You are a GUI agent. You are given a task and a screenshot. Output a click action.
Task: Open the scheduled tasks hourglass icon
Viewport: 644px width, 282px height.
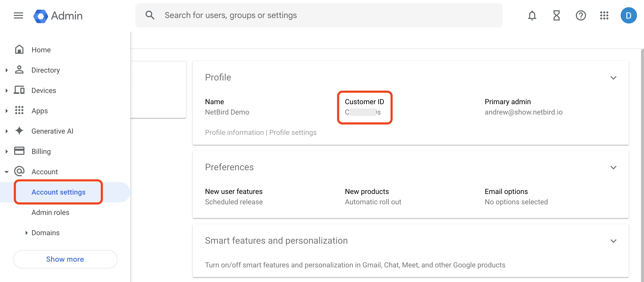click(556, 15)
